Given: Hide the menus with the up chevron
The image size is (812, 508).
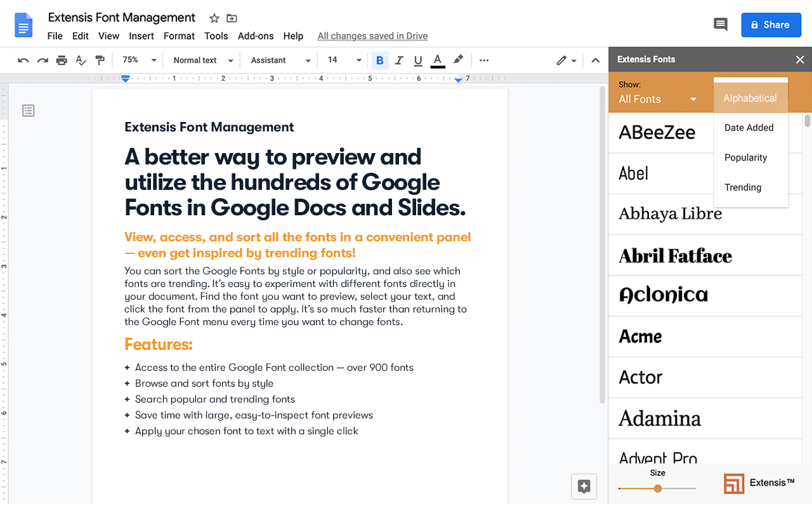Looking at the screenshot, I should (595, 60).
